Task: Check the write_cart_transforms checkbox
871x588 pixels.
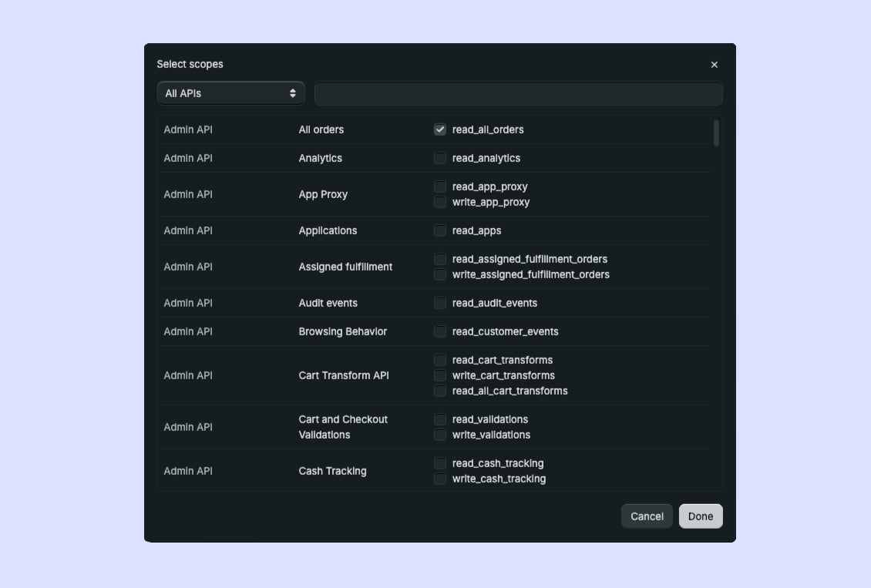Action: (x=440, y=376)
